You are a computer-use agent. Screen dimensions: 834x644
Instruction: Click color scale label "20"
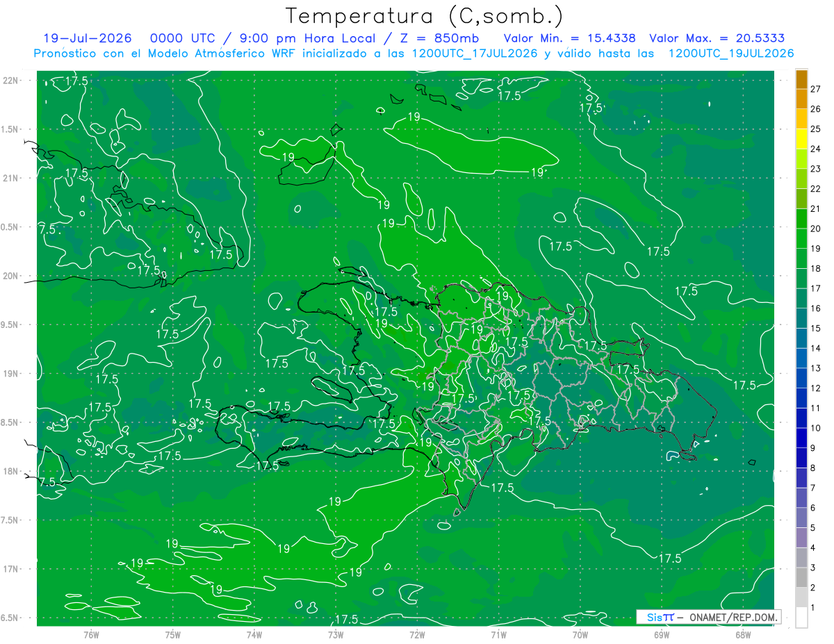coord(815,229)
